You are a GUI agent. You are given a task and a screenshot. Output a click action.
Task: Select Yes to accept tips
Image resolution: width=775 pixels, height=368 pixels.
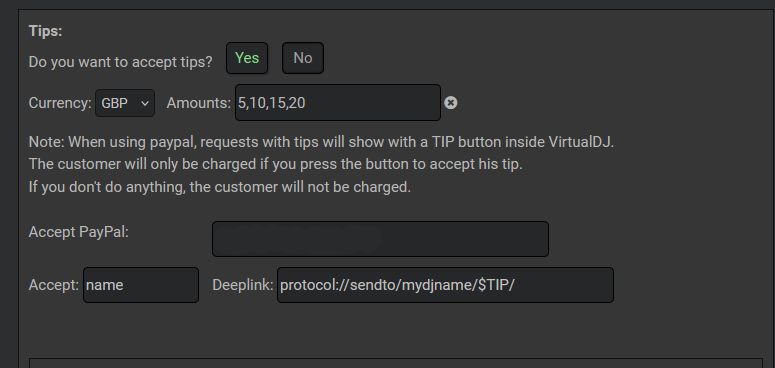247,58
